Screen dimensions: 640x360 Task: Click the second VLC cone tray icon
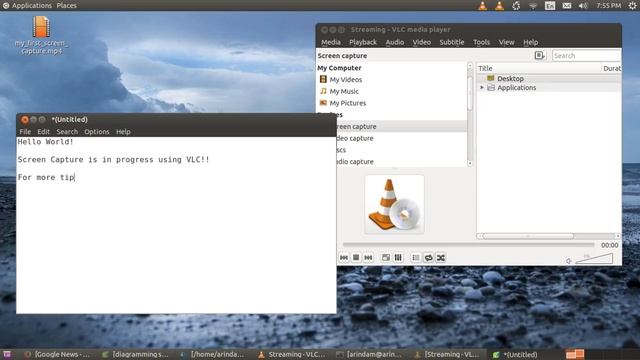tap(499, 5)
